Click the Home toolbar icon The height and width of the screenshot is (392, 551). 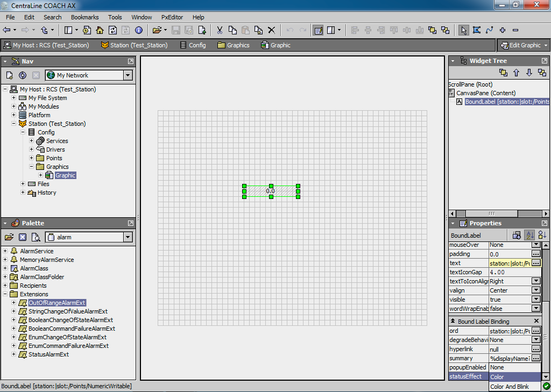click(100, 31)
